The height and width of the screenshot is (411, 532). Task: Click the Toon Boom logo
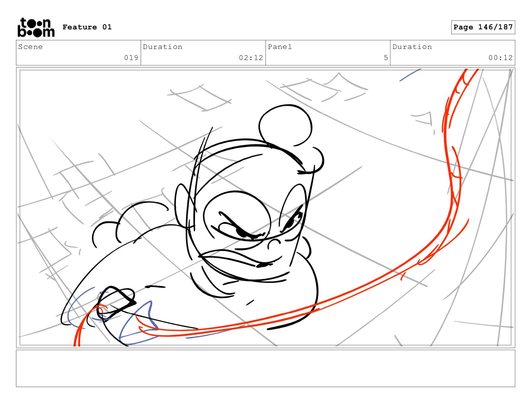pyautogui.click(x=36, y=27)
